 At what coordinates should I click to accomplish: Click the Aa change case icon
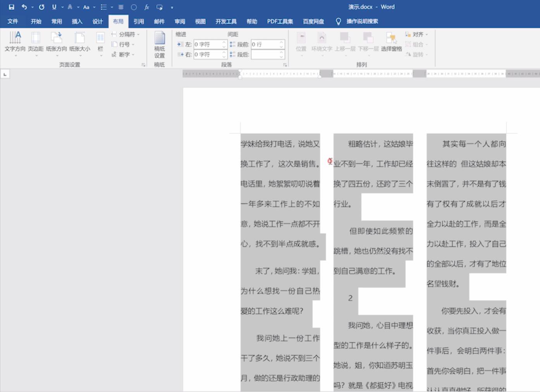pyautogui.click(x=86, y=7)
